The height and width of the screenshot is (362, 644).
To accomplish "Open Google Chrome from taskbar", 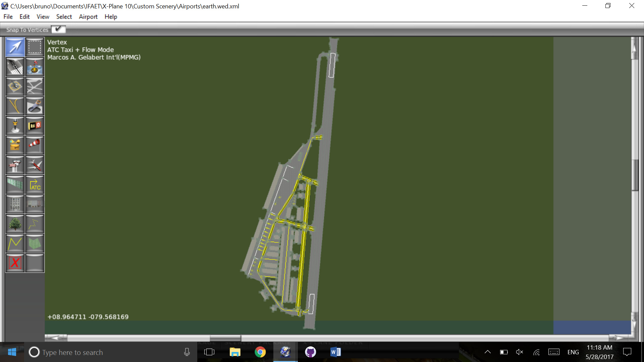I will pos(260,352).
